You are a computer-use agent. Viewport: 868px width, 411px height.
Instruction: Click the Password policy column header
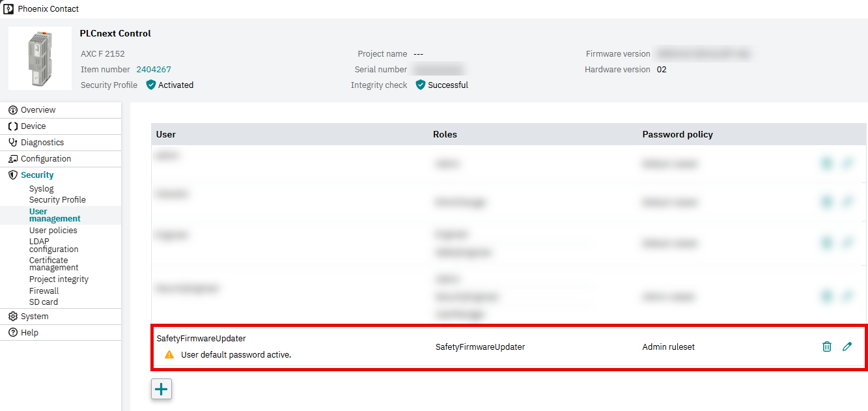tap(678, 134)
